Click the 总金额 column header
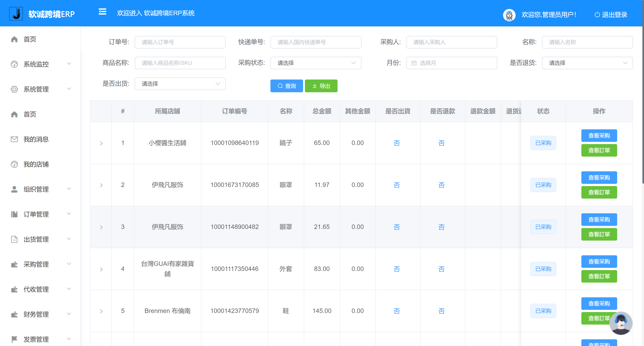Image resolution: width=644 pixels, height=346 pixels. pyautogui.click(x=322, y=111)
